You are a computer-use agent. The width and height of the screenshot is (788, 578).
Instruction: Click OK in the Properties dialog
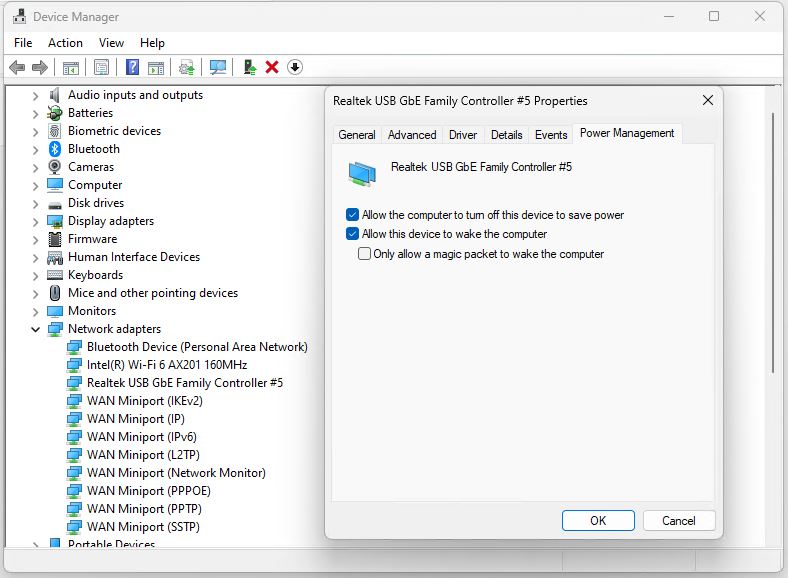[x=598, y=521]
